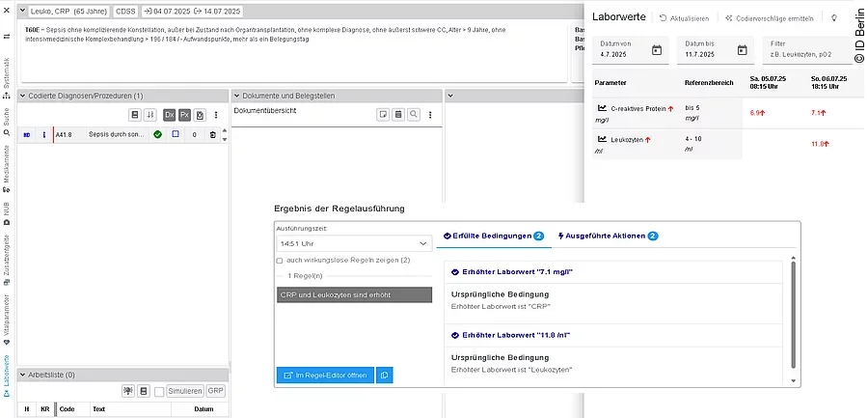
Task: Collapse the Arbeitsliste section
Action: (23, 375)
